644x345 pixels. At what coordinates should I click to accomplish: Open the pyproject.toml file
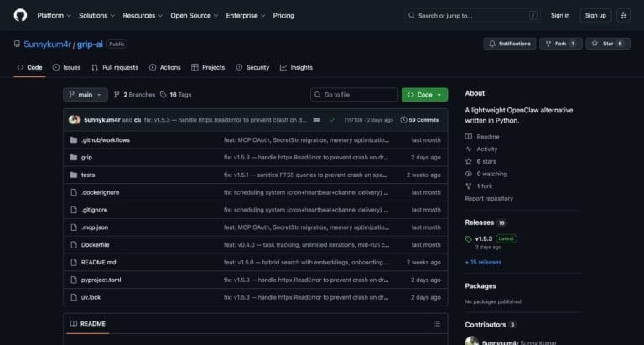pyautogui.click(x=101, y=280)
